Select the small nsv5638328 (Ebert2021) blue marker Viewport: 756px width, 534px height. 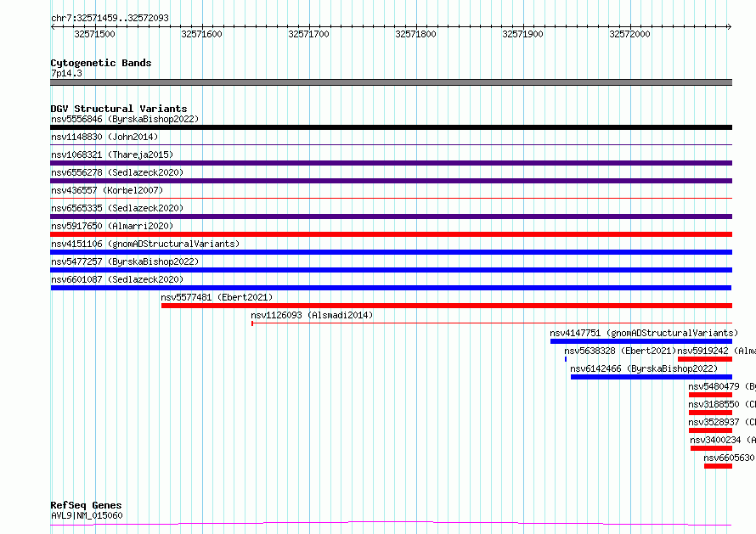point(566,359)
